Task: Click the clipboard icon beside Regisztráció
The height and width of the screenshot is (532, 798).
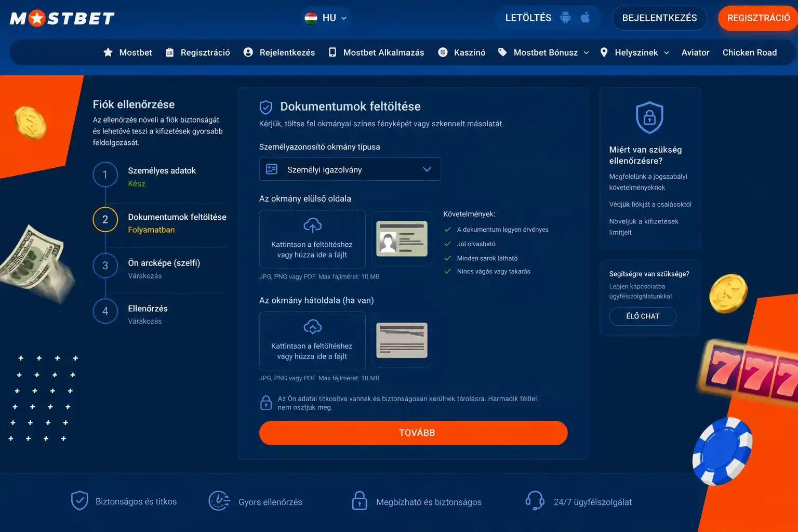Action: click(170, 52)
